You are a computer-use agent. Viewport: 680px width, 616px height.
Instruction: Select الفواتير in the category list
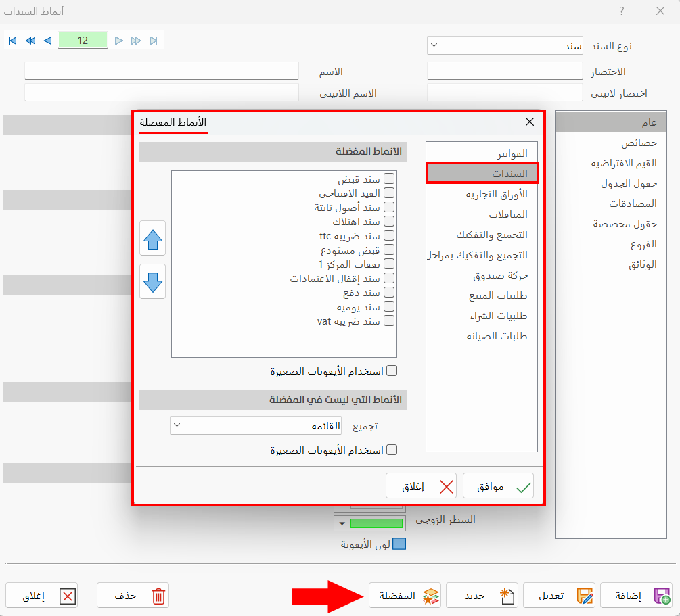(x=481, y=153)
